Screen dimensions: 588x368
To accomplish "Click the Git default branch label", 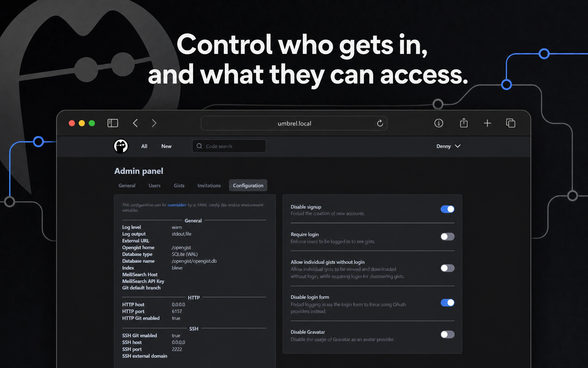I will 141,288.
